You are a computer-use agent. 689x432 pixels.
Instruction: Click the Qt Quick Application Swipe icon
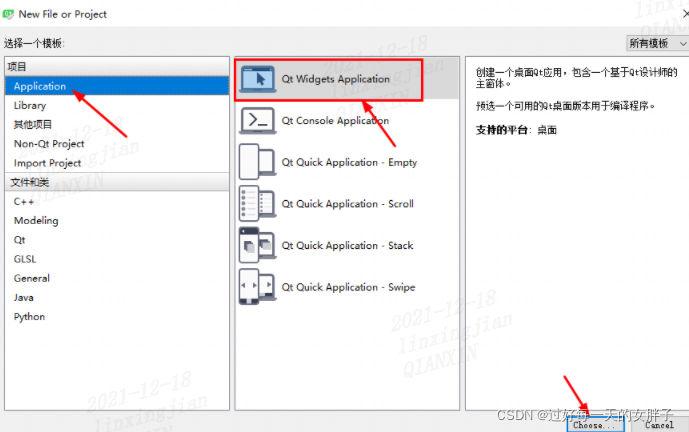[x=257, y=287]
